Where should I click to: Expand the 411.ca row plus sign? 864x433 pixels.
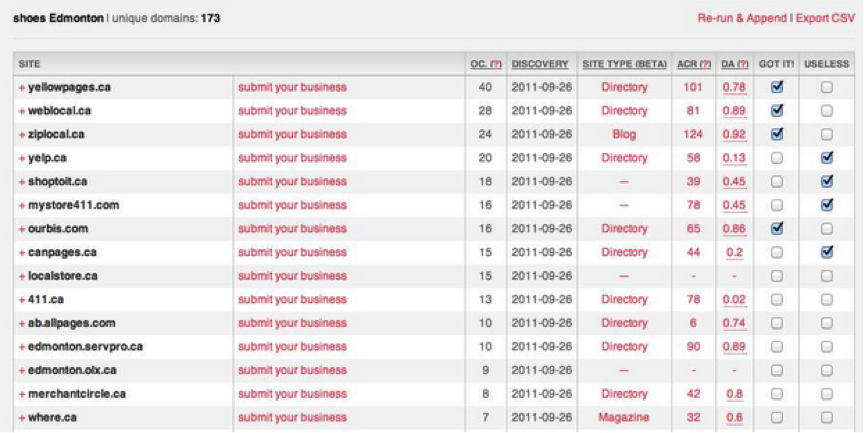[22, 300]
